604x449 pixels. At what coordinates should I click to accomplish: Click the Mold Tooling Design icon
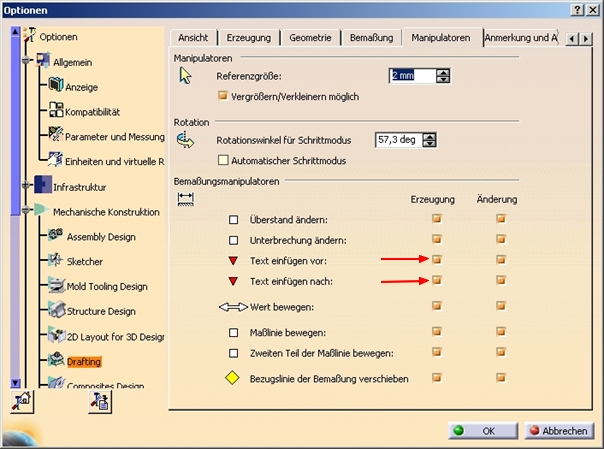pos(56,285)
